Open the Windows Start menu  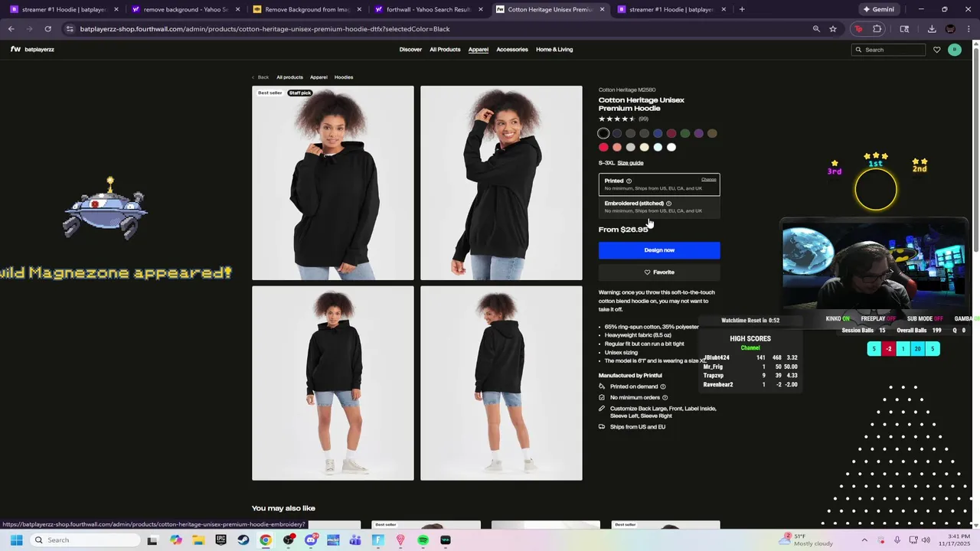(16, 540)
